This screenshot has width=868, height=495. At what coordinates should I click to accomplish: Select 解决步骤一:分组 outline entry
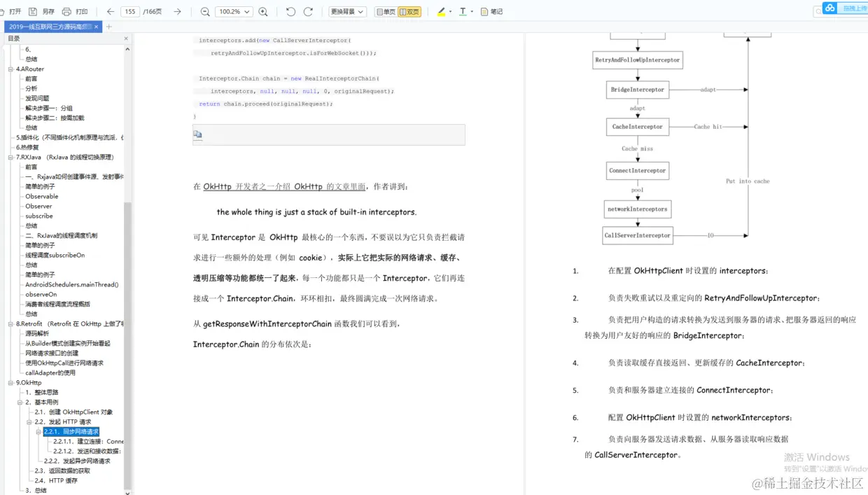pos(49,109)
